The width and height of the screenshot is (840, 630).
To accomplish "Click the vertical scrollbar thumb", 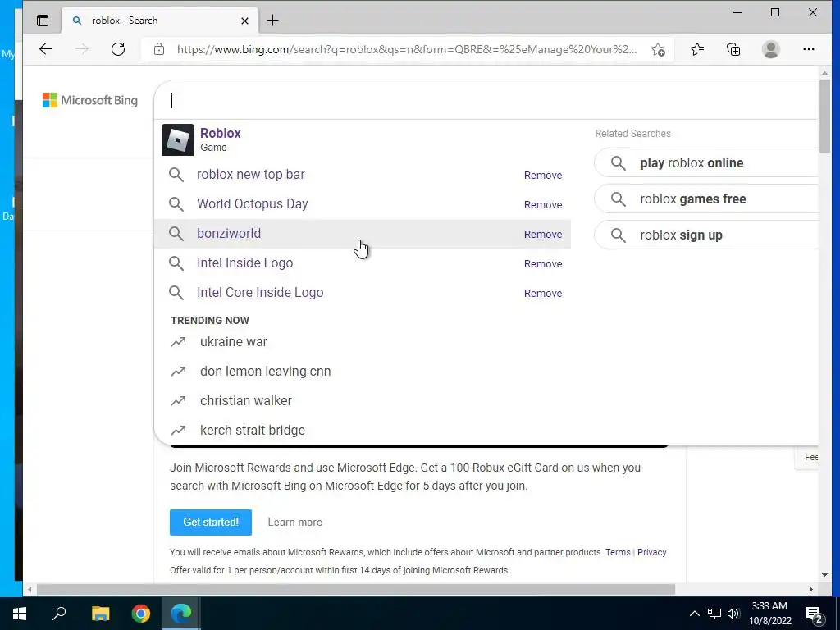I will pyautogui.click(x=824, y=115).
